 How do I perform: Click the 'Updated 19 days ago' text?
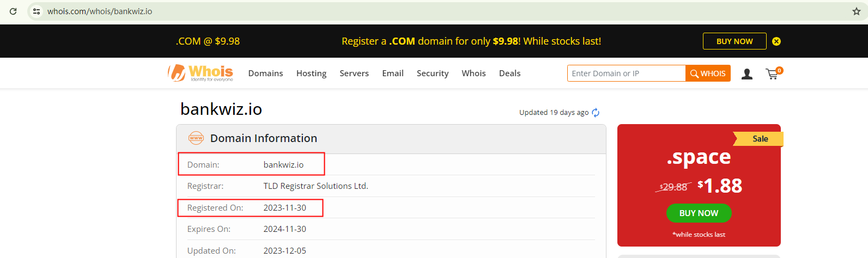(x=554, y=113)
